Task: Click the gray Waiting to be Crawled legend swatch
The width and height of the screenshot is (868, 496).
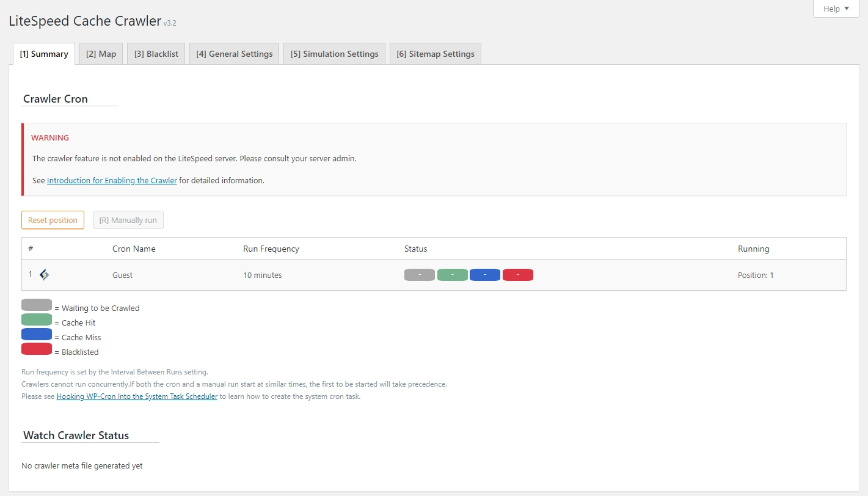Action: pyautogui.click(x=37, y=305)
